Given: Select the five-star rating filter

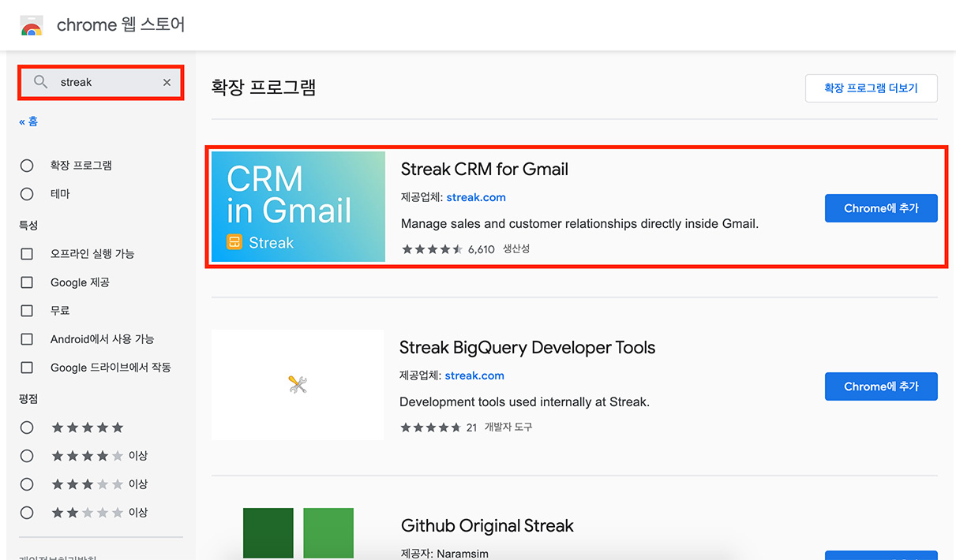Looking at the screenshot, I should pos(27,427).
